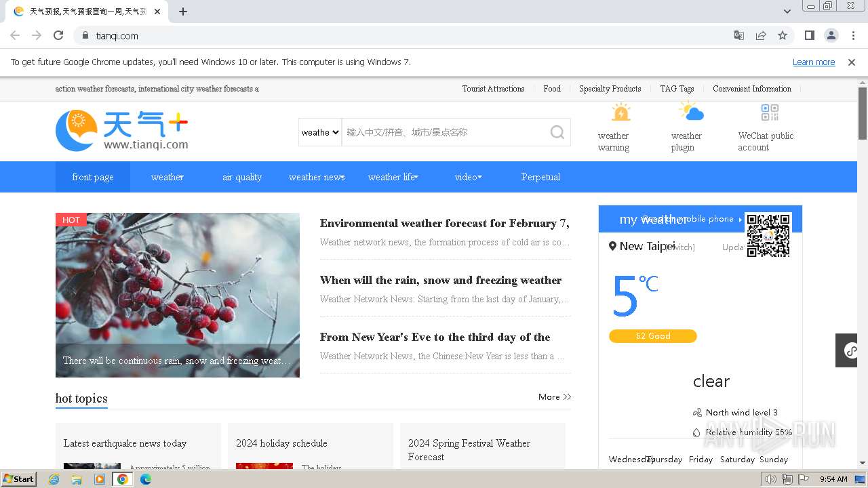
Task: Open the air quality nav item
Action: [x=242, y=177]
